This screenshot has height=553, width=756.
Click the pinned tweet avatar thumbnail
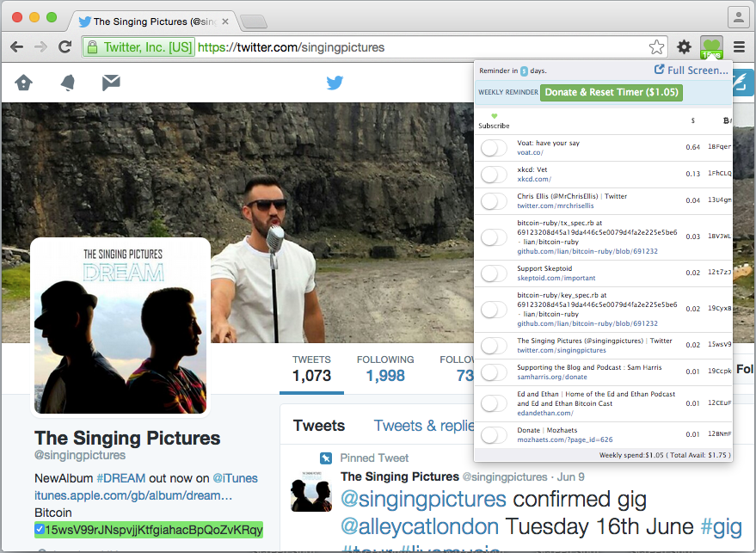[311, 491]
